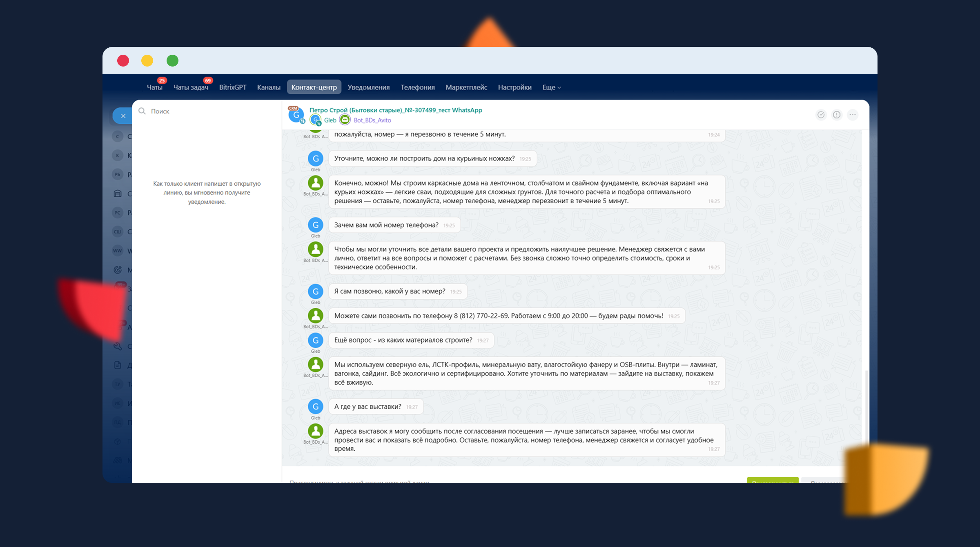Image resolution: width=980 pixels, height=547 pixels.
Task: Open the BitrixGPT tab
Action: 232,87
